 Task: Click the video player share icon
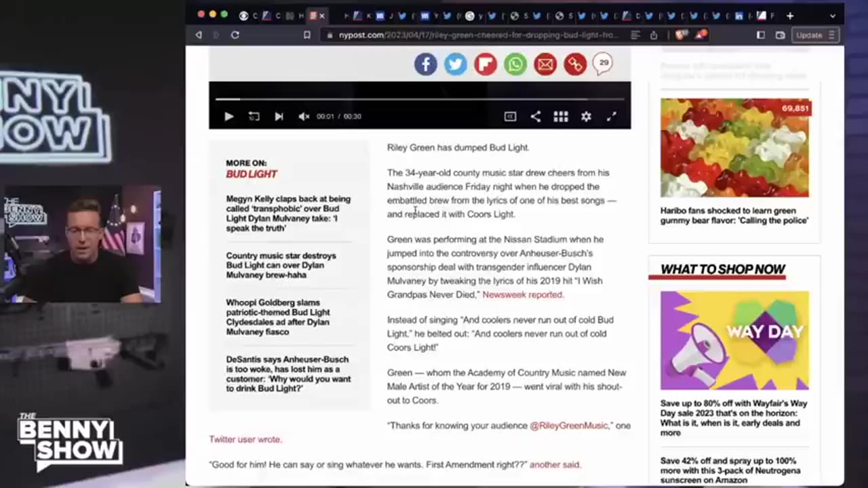click(536, 117)
